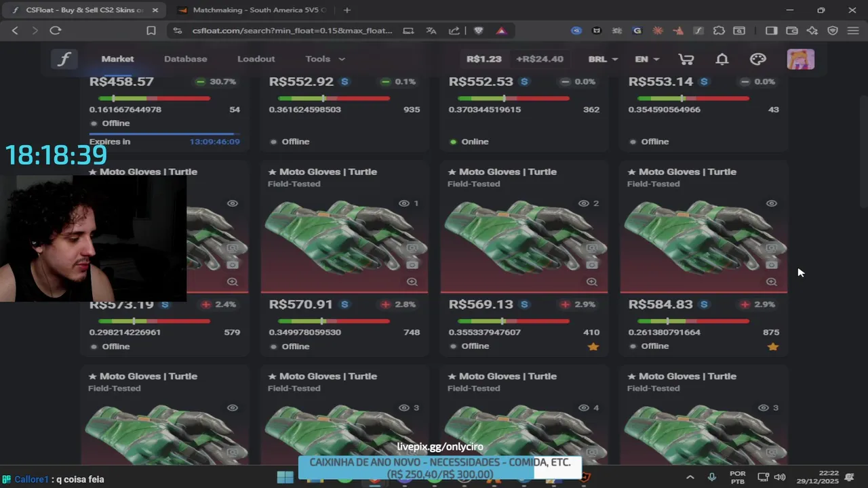The height and width of the screenshot is (488, 868).
Task: Click camera inspect icon on R$570.91 card
Action: click(412, 264)
